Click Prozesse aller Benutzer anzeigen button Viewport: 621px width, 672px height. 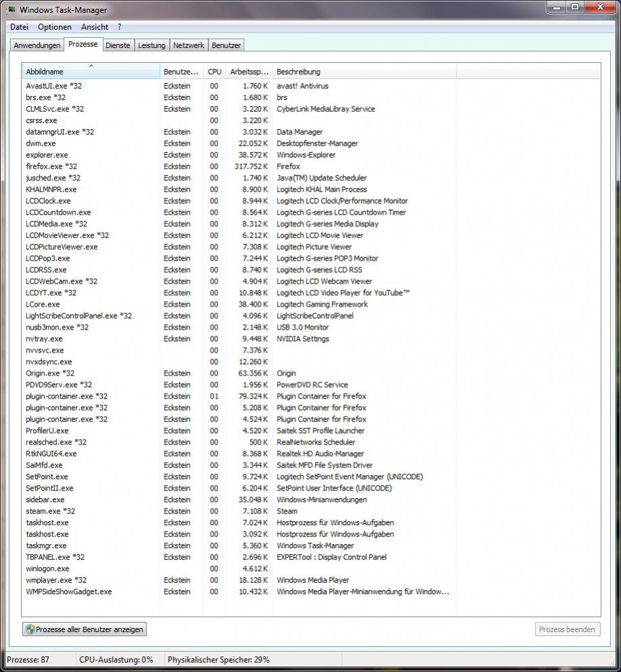click(x=85, y=629)
